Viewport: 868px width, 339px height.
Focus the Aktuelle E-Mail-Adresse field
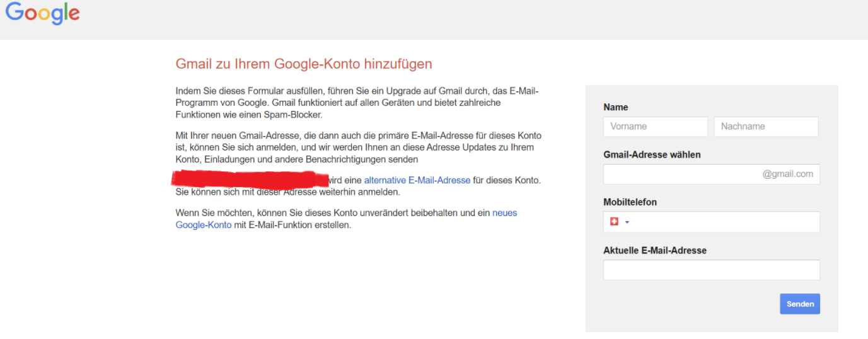(711, 270)
